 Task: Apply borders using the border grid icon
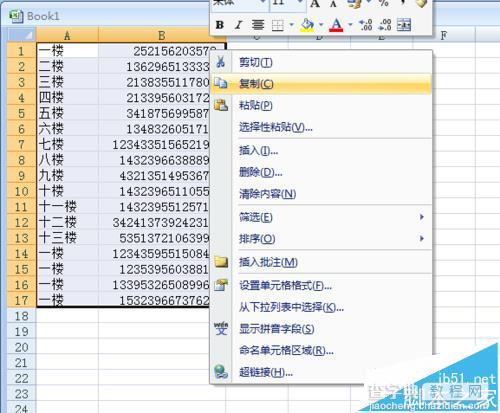click(x=278, y=25)
